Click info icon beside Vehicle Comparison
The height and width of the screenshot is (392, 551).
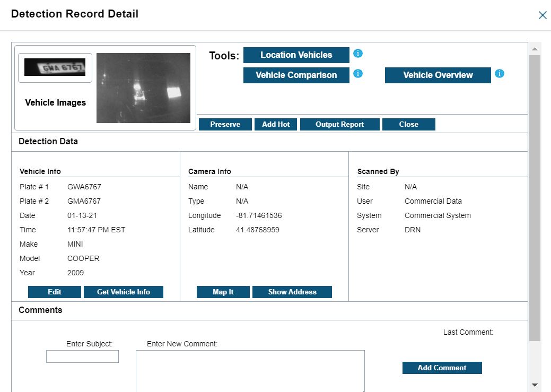pyautogui.click(x=358, y=74)
